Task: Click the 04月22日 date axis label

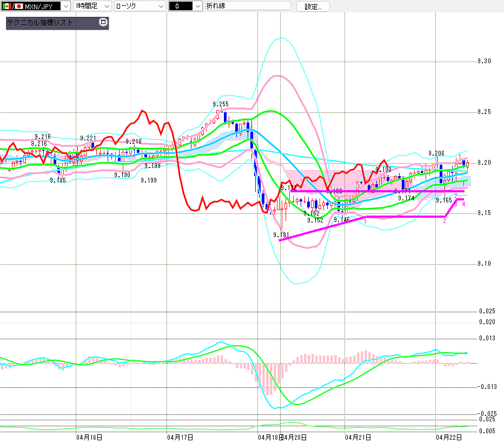Action: coord(448,437)
